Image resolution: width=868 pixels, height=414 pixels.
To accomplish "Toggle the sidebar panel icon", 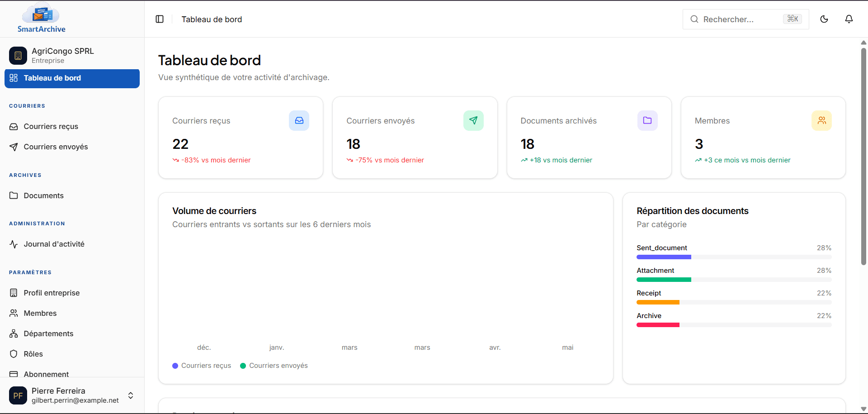I will (160, 19).
